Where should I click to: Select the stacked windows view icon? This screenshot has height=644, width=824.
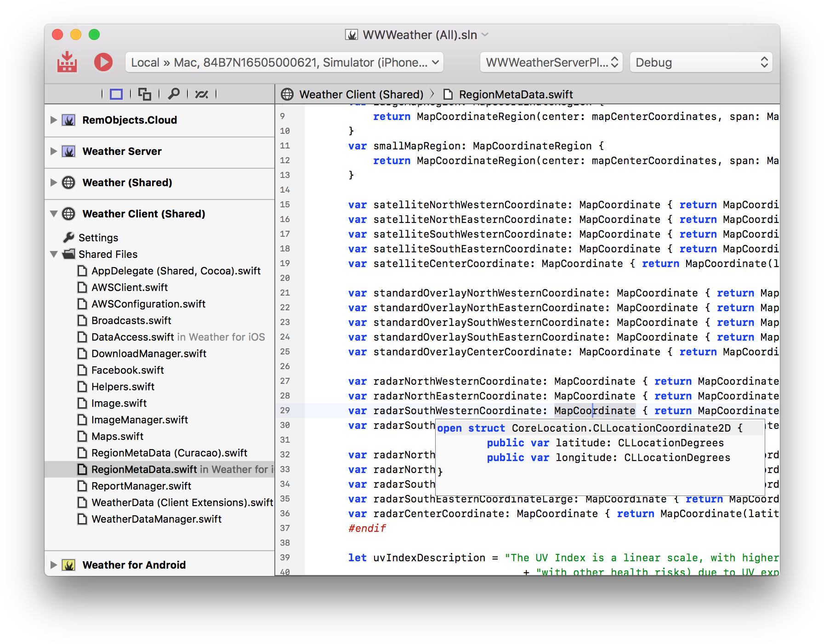pos(145,94)
